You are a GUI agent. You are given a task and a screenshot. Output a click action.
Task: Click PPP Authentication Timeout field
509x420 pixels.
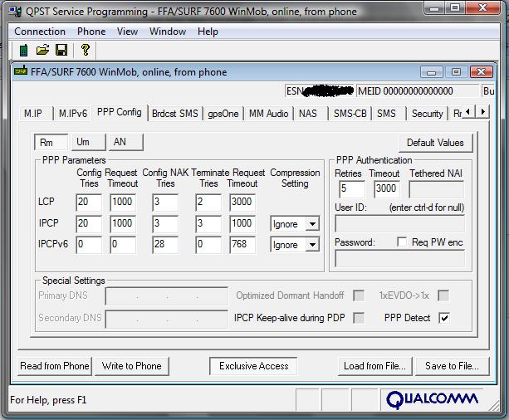point(387,189)
